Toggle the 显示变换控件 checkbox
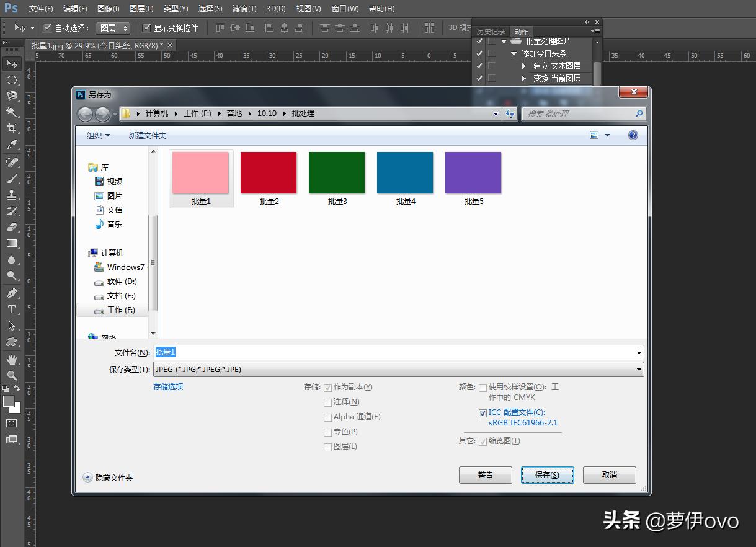Image resolution: width=756 pixels, height=547 pixels. (147, 28)
